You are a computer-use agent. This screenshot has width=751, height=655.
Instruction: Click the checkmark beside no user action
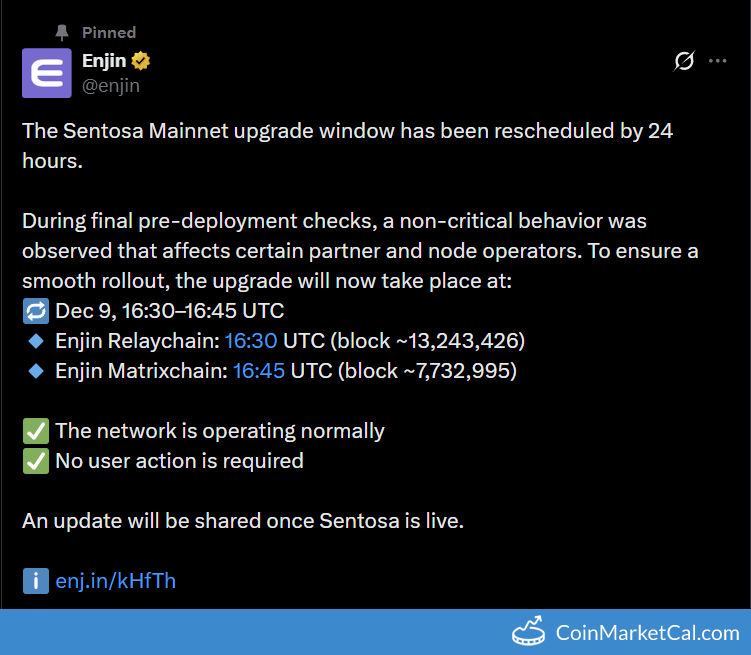[x=35, y=461]
